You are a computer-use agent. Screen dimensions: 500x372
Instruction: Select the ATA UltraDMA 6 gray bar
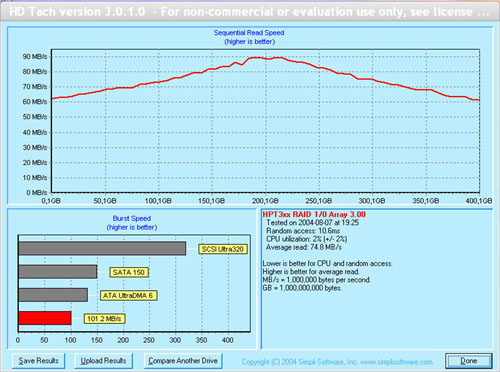[53, 295]
